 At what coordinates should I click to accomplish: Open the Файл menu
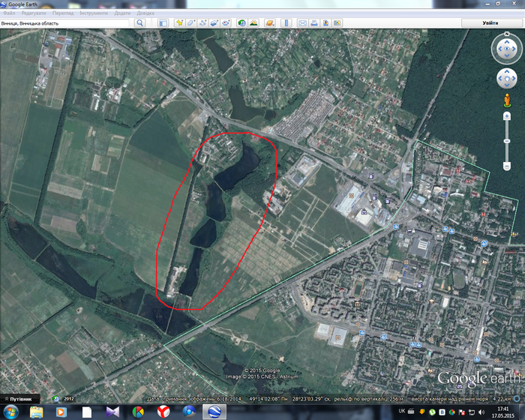click(9, 13)
